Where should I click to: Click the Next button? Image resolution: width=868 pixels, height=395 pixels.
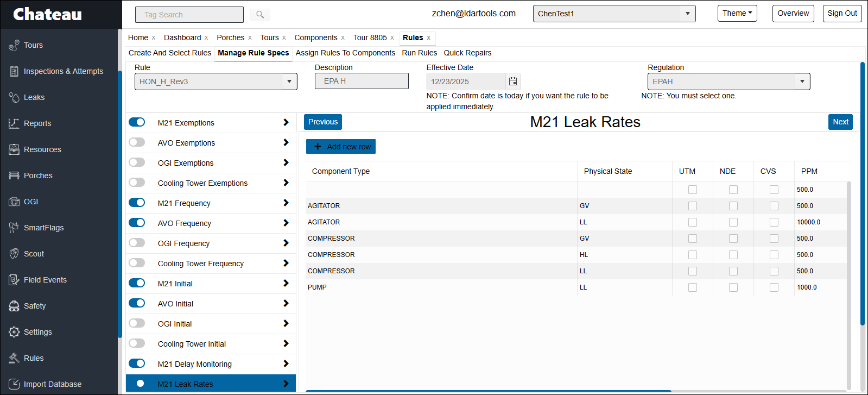[x=840, y=122]
